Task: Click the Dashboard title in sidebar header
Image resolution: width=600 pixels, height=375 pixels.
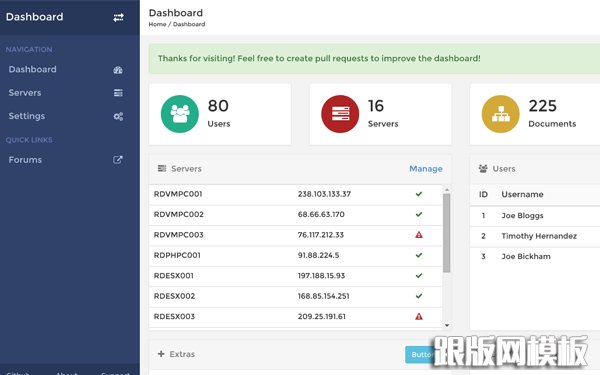Action: pos(34,17)
